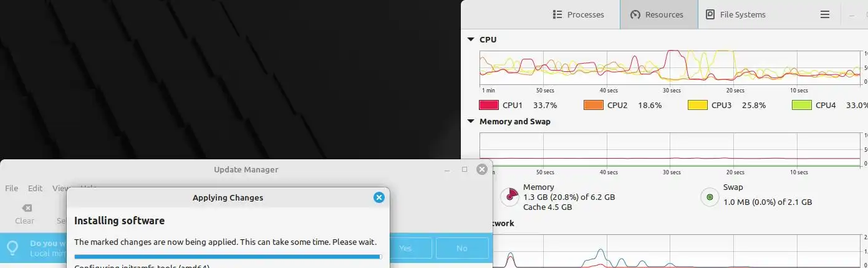Collapse the CPU section

[471, 39]
